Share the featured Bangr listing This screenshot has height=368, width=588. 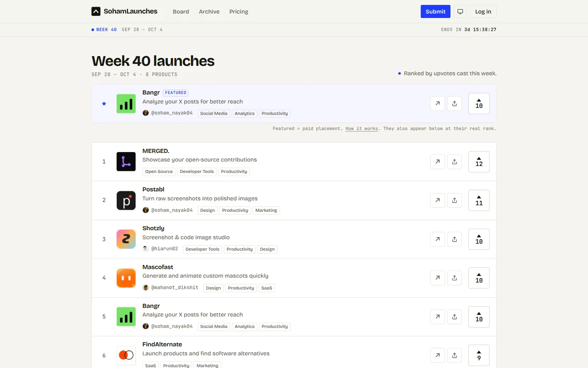pyautogui.click(x=454, y=103)
